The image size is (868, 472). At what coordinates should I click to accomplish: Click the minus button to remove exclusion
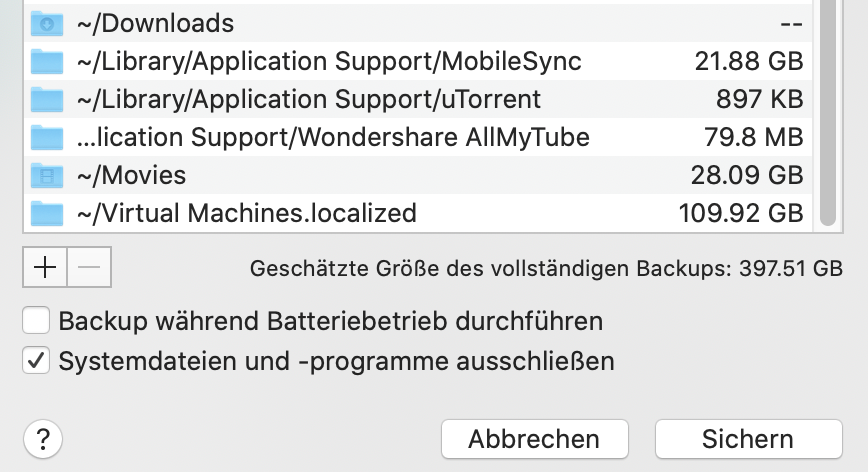(89, 268)
